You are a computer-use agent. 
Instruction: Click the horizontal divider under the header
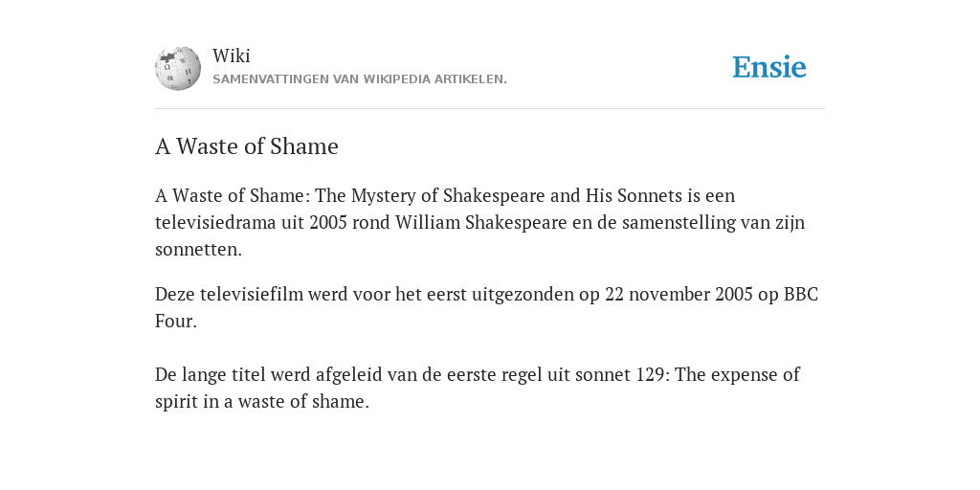[490, 109]
